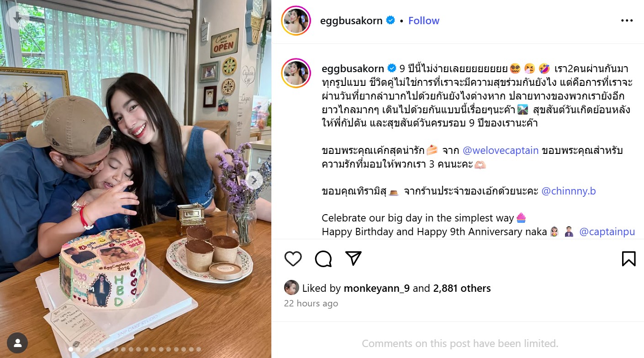Advance to the next photo with the arrow

click(254, 180)
